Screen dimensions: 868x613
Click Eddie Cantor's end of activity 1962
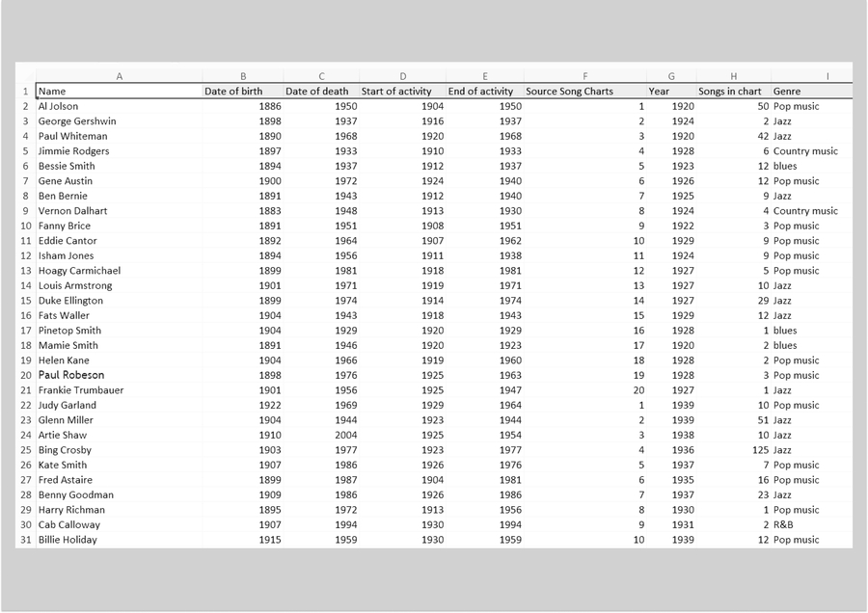(485, 241)
